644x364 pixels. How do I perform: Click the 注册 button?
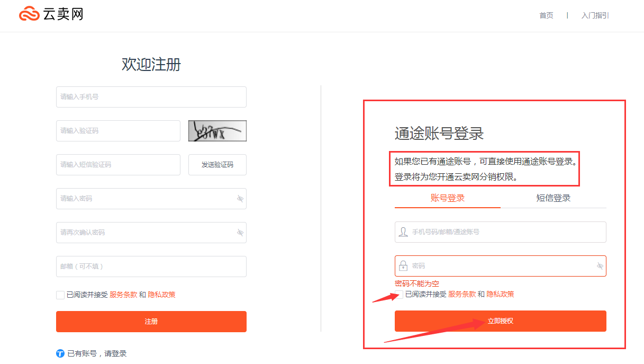click(x=151, y=321)
